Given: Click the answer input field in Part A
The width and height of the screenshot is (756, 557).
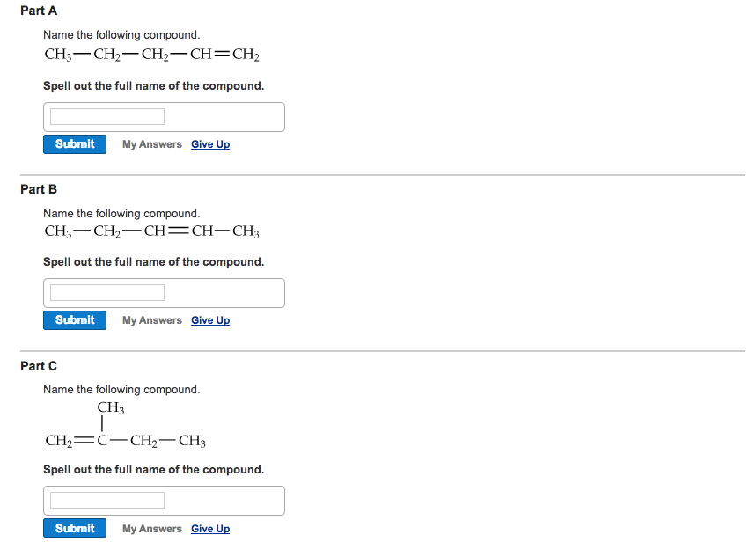Looking at the screenshot, I should coord(106,115).
